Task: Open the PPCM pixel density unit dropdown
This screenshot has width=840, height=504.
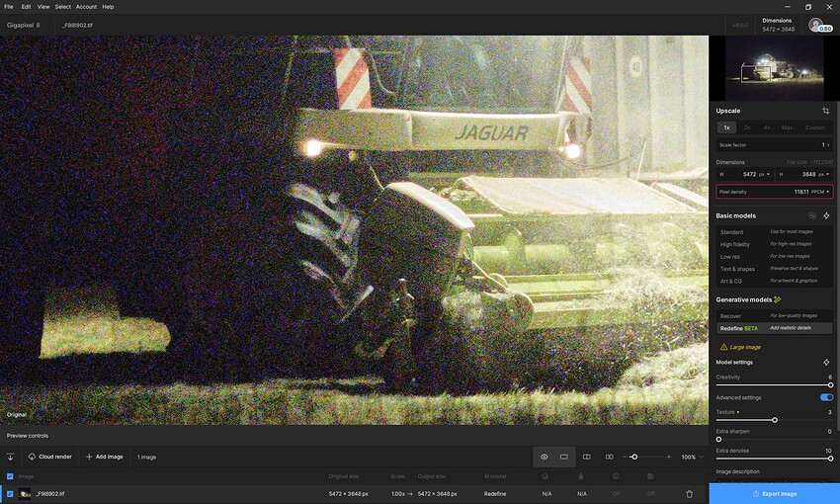Action: (x=820, y=192)
